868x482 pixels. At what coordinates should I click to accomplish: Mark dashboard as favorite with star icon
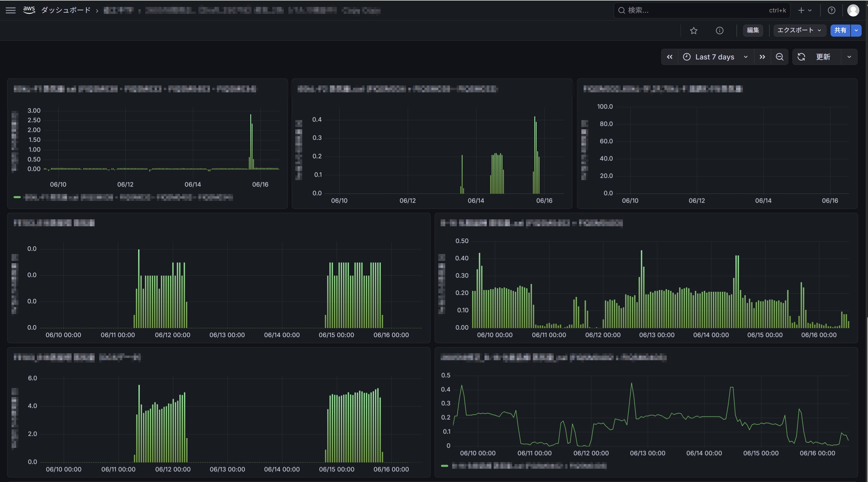click(x=694, y=30)
